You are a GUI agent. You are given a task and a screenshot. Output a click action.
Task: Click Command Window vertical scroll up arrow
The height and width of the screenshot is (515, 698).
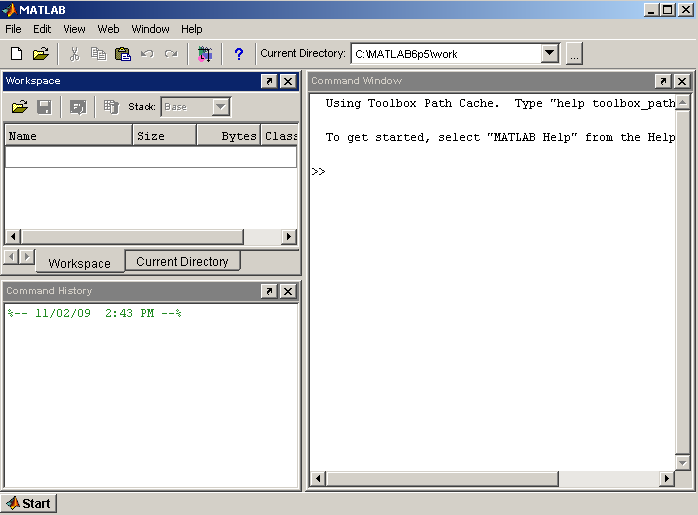(x=682, y=103)
